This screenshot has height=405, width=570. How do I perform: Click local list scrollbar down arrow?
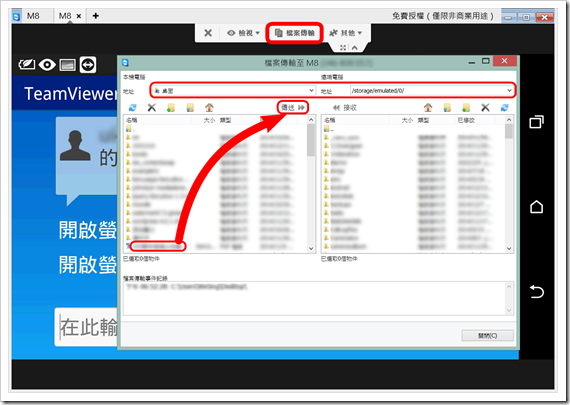coord(311,248)
